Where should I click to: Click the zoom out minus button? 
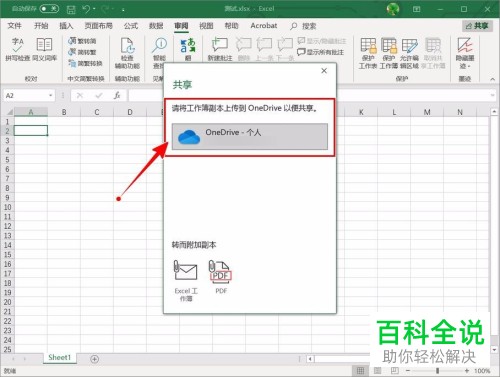[408, 371]
